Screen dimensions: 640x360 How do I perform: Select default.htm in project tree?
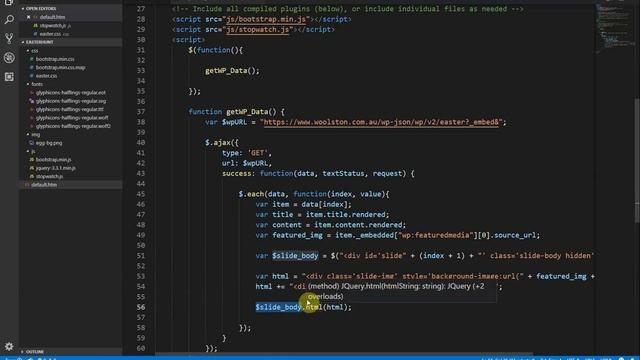pos(44,184)
